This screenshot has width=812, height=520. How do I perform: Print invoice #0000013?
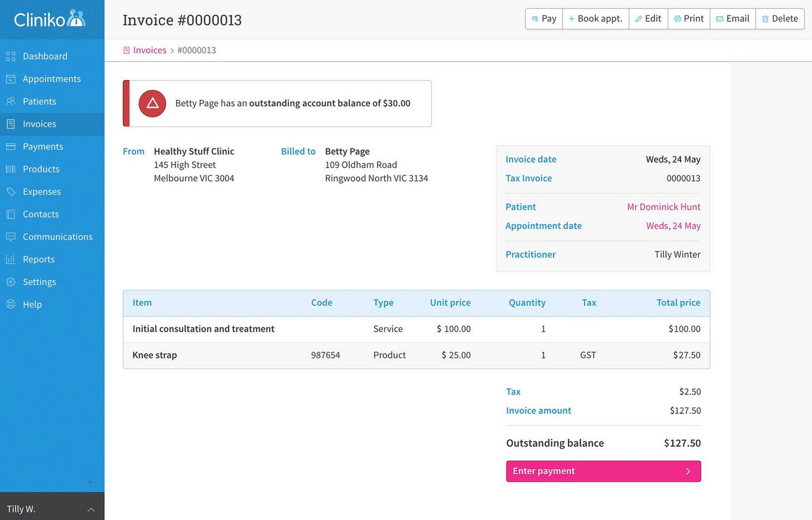pos(689,19)
